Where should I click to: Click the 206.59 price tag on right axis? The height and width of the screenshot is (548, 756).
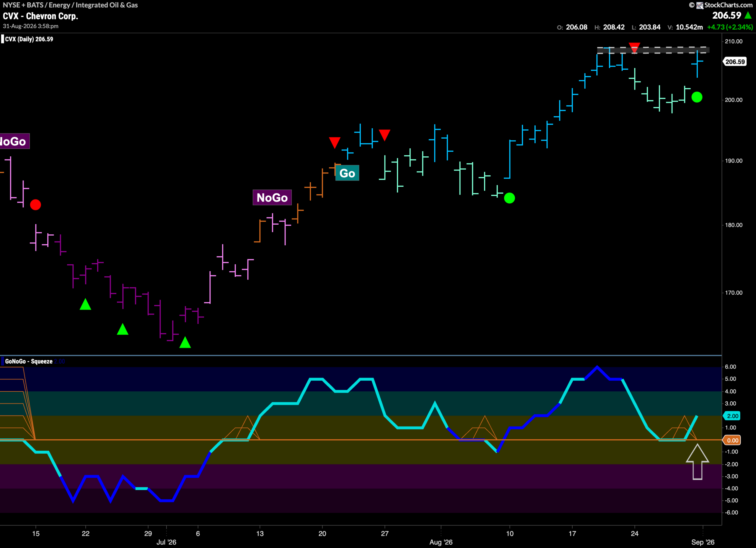pyautogui.click(x=734, y=62)
